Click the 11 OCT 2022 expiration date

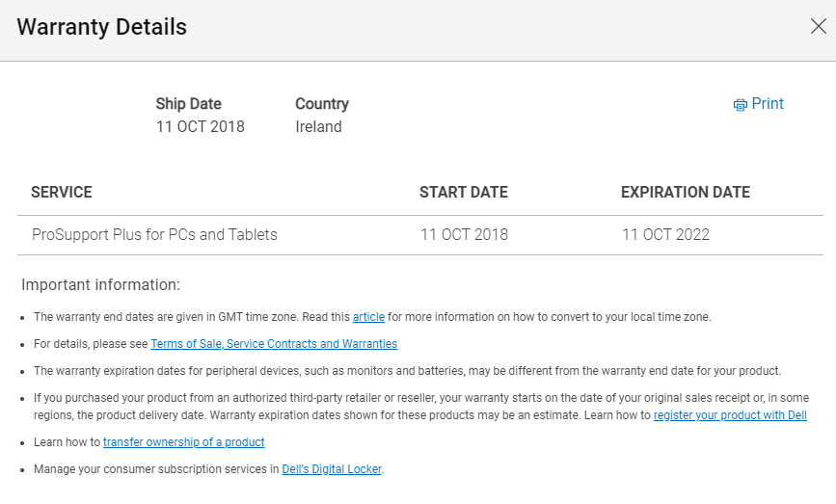(x=665, y=235)
